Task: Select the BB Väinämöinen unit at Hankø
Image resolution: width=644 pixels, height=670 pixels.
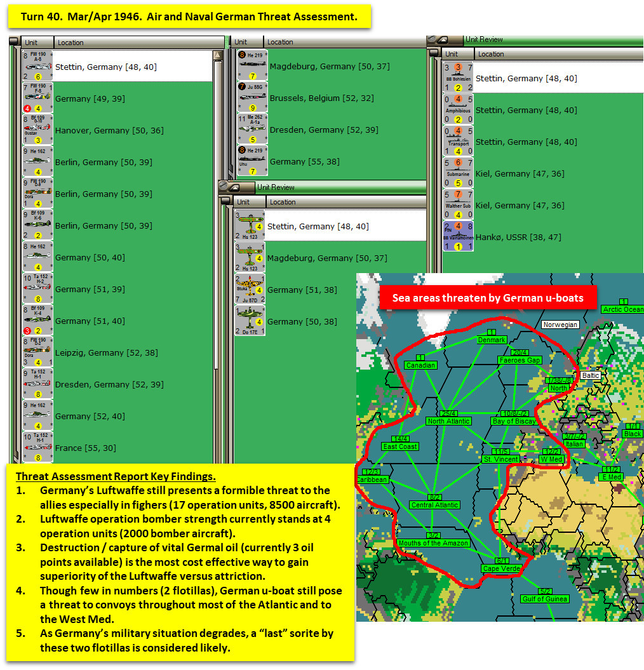Action: pyautogui.click(x=458, y=236)
